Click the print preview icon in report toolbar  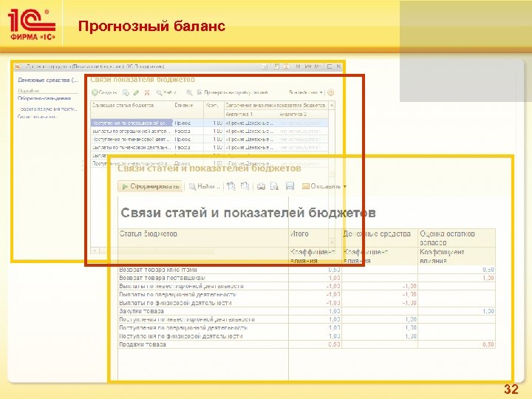[x=274, y=186]
